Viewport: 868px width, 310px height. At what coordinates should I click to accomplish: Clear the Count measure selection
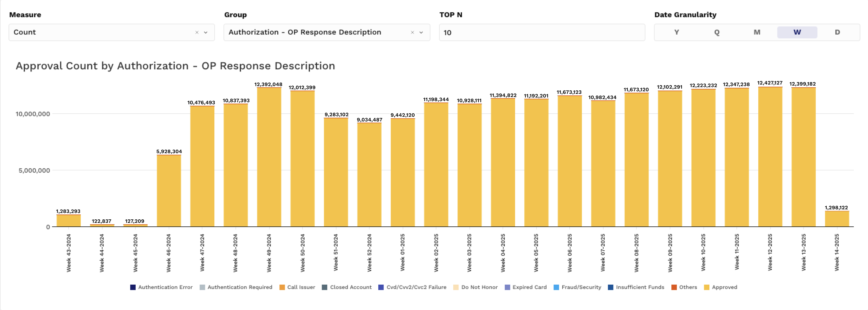[197, 32]
